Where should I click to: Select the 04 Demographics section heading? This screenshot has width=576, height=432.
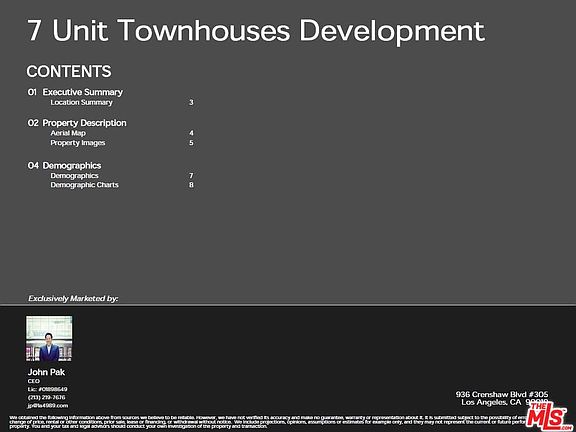point(64,165)
